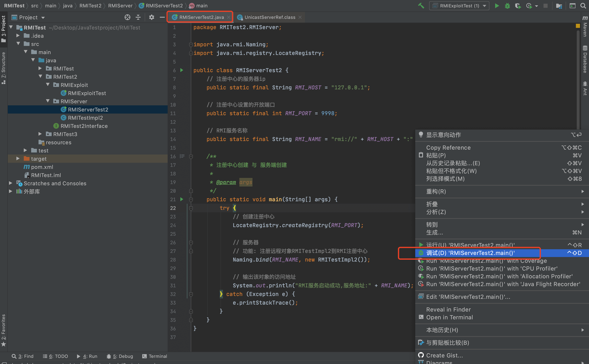Viewport: 589px width, 364px height.
Task: Choose Copy Reference in context menu
Action: point(502,148)
